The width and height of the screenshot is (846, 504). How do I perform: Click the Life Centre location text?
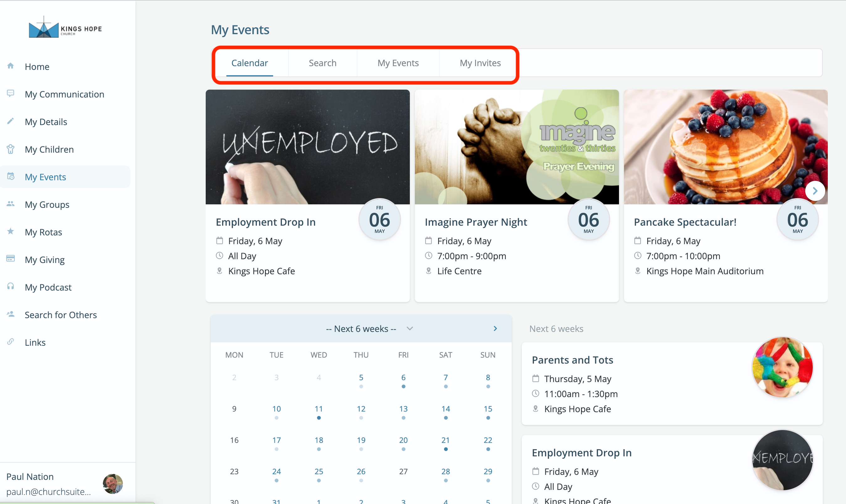[x=459, y=271]
